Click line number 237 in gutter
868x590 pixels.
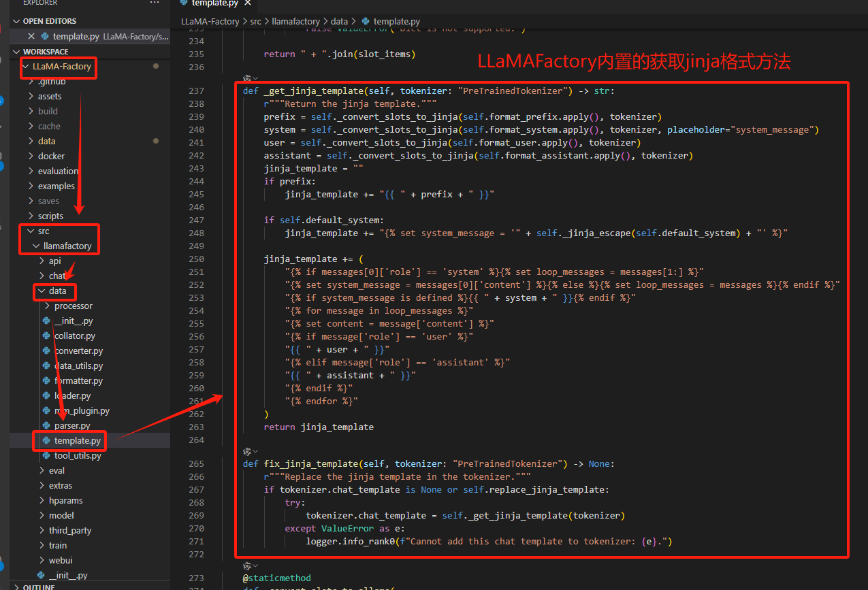coord(196,91)
